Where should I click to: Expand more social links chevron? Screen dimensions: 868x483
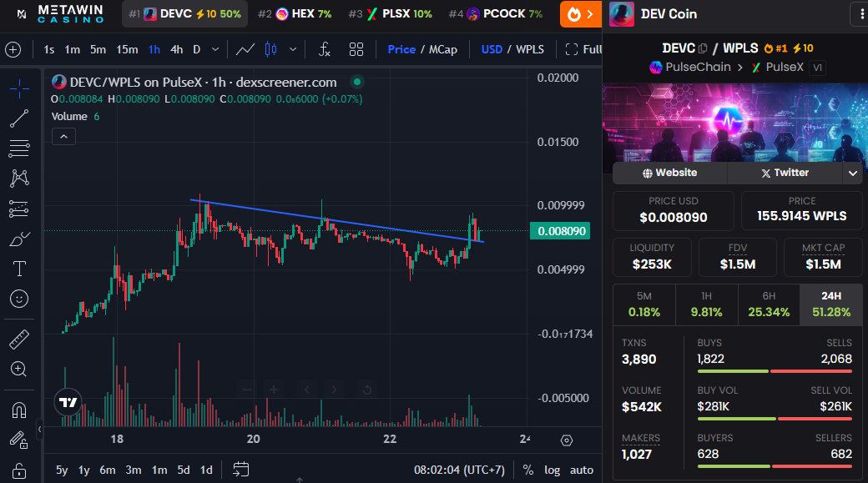(x=853, y=174)
